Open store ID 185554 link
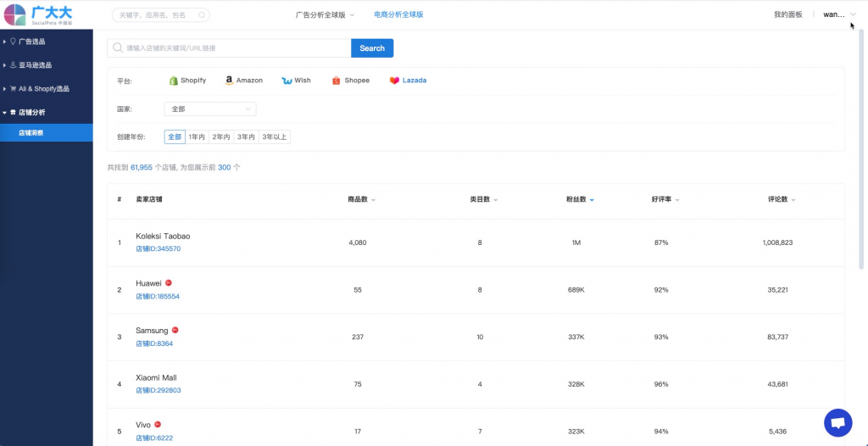Image resolution: width=868 pixels, height=446 pixels. (x=158, y=297)
